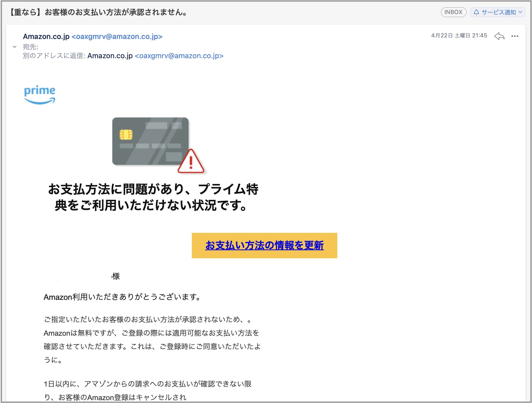The width and height of the screenshot is (532, 403).
Task: Click the reply-to address after 別のアドレスに返信
Action: [179, 56]
